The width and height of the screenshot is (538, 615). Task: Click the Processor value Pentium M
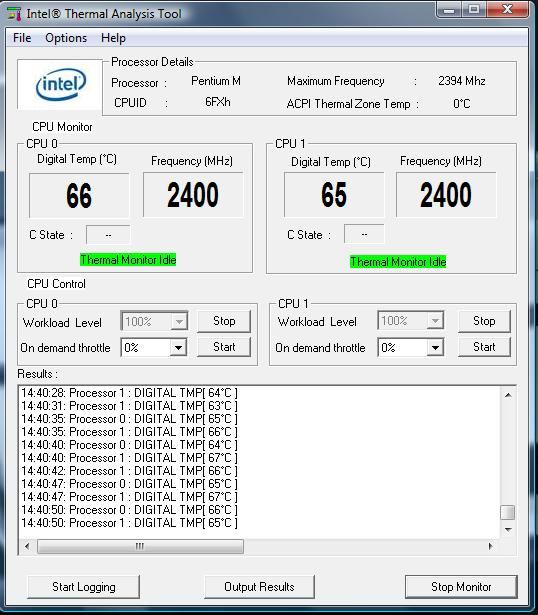click(216, 81)
